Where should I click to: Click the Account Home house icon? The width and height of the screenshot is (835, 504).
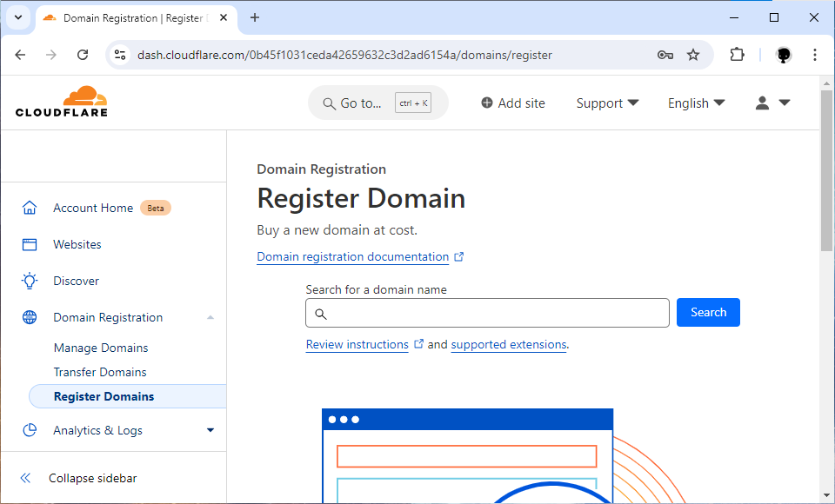30,208
